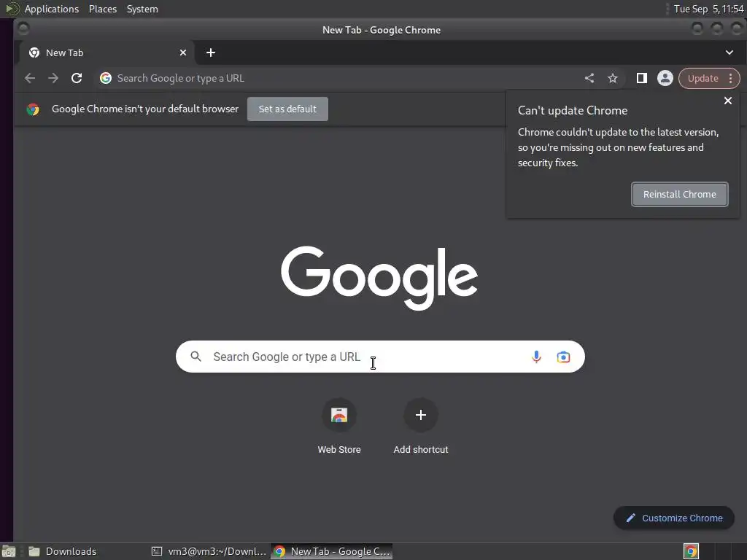The image size is (747, 560).
Task: Dismiss the Can't update Chrome popup
Action: pos(728,101)
